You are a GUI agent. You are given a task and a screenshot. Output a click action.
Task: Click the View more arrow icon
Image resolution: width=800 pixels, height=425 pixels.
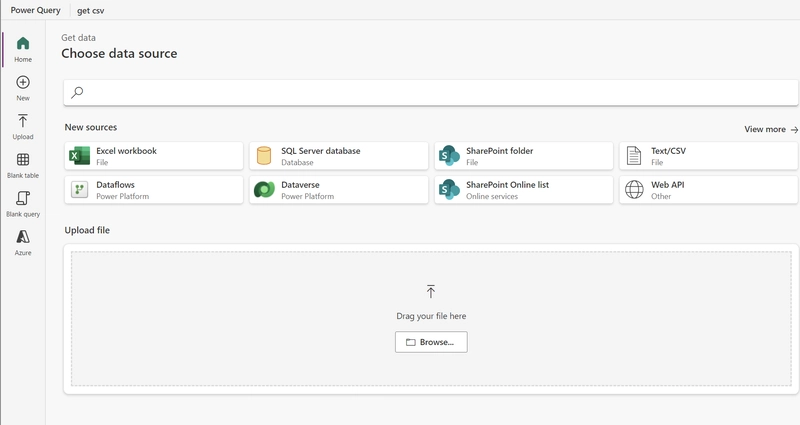pyautogui.click(x=794, y=130)
